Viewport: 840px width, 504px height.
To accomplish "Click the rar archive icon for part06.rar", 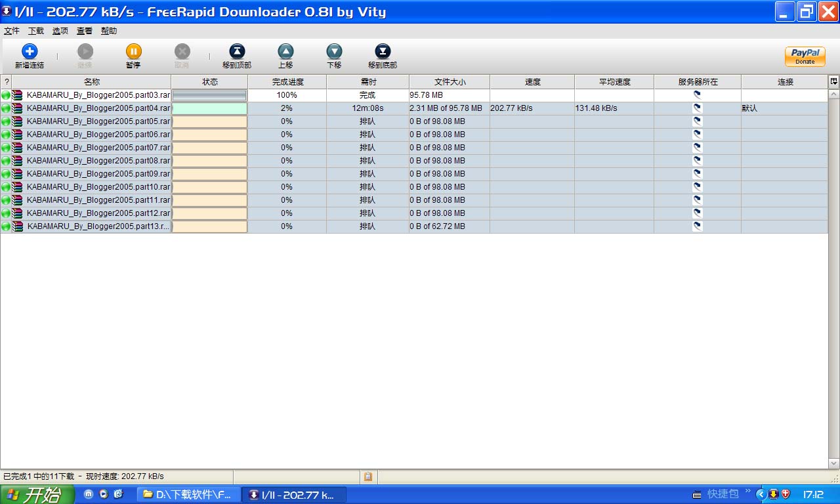I will tap(17, 135).
